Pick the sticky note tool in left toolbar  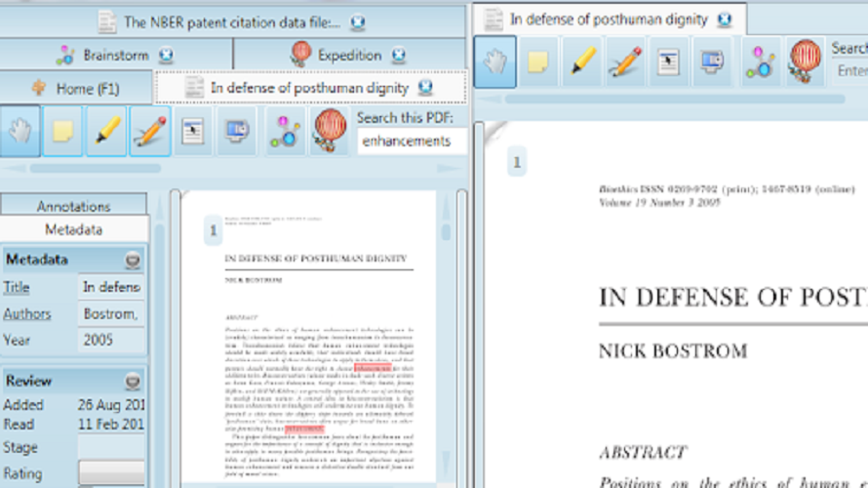coord(63,133)
